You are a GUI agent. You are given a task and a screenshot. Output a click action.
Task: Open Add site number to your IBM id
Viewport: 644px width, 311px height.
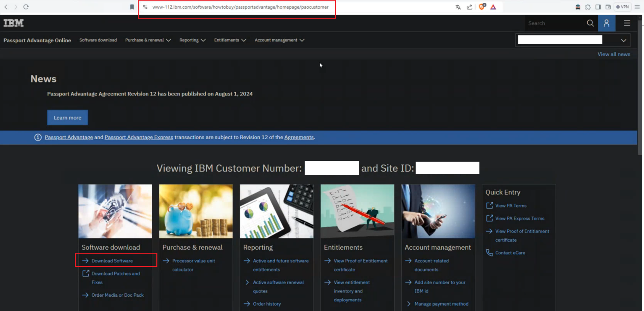coord(440,287)
